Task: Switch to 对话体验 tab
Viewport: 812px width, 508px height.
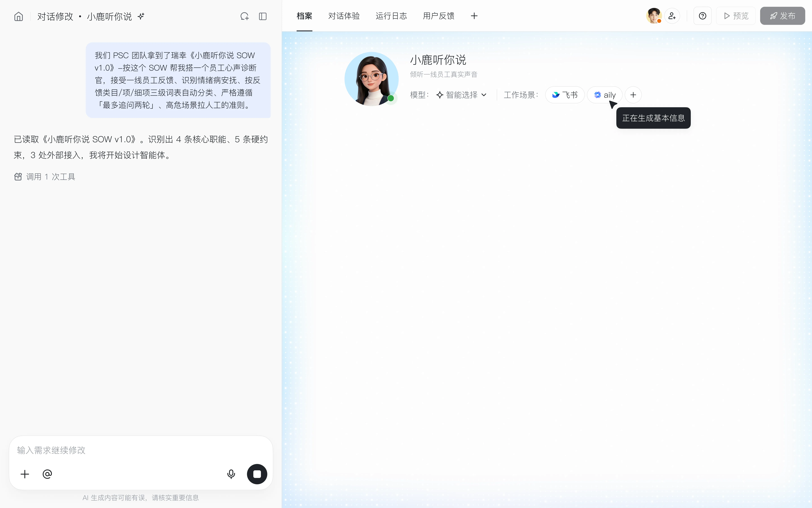Action: 344,16
